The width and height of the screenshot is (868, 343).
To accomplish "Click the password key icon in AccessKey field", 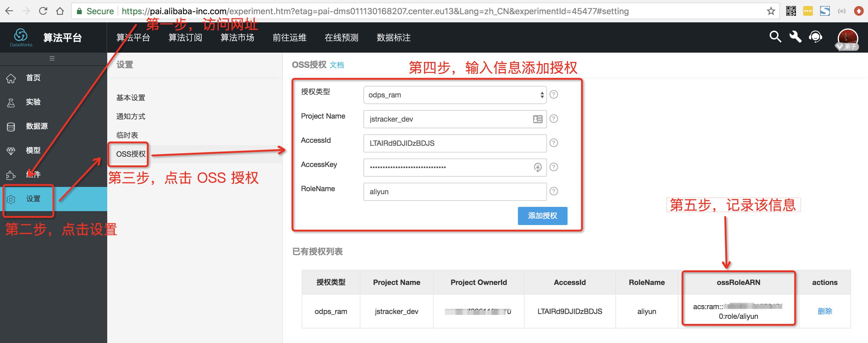I will coord(538,167).
